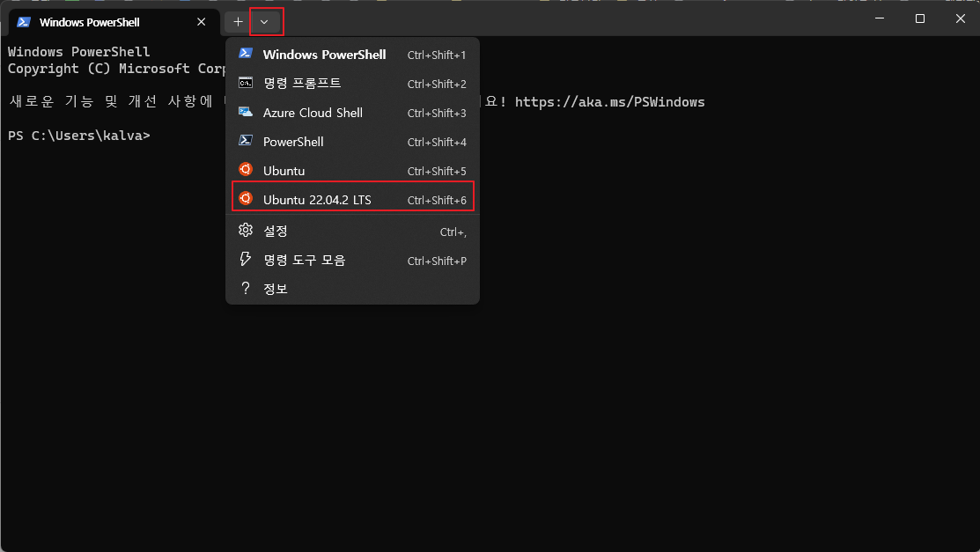Click the Ubuntu 22.04.2 LTS logo icon

click(246, 199)
